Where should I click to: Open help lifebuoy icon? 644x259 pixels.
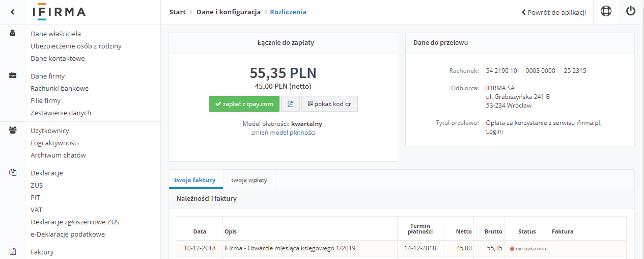(606, 12)
